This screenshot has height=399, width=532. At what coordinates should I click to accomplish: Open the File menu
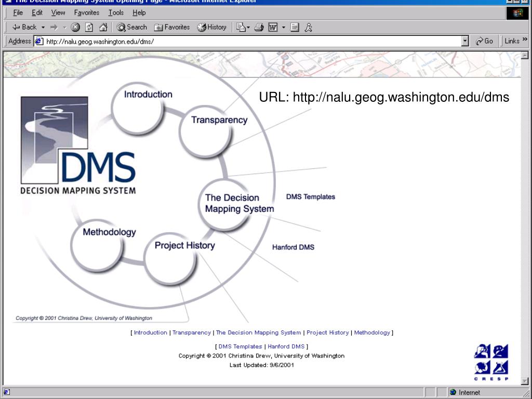18,13
